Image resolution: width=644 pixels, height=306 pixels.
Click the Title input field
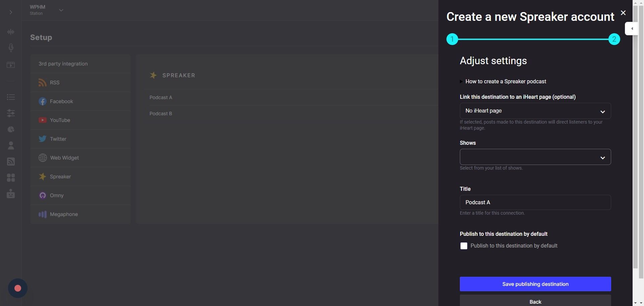[535, 203]
